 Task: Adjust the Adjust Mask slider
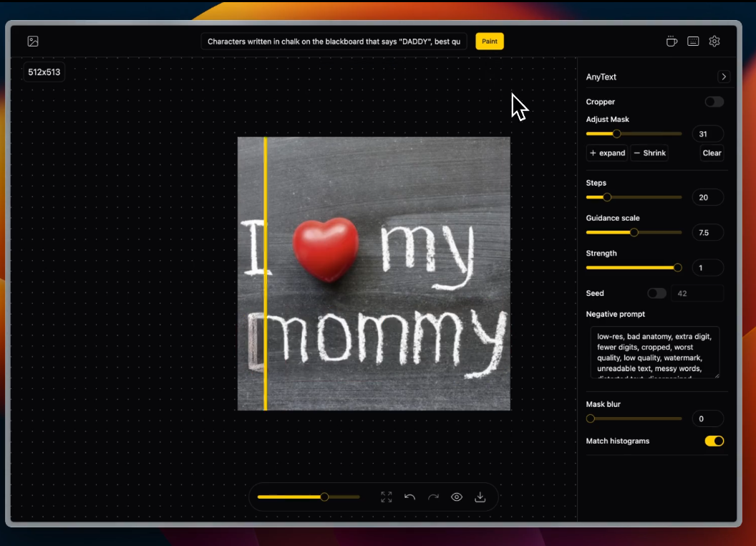[634, 134]
